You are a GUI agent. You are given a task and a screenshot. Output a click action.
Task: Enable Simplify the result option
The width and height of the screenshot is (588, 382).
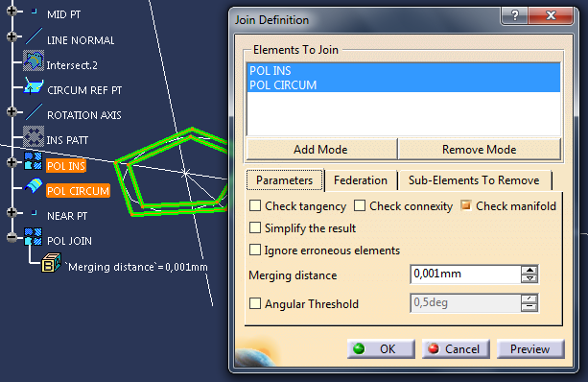(x=255, y=227)
